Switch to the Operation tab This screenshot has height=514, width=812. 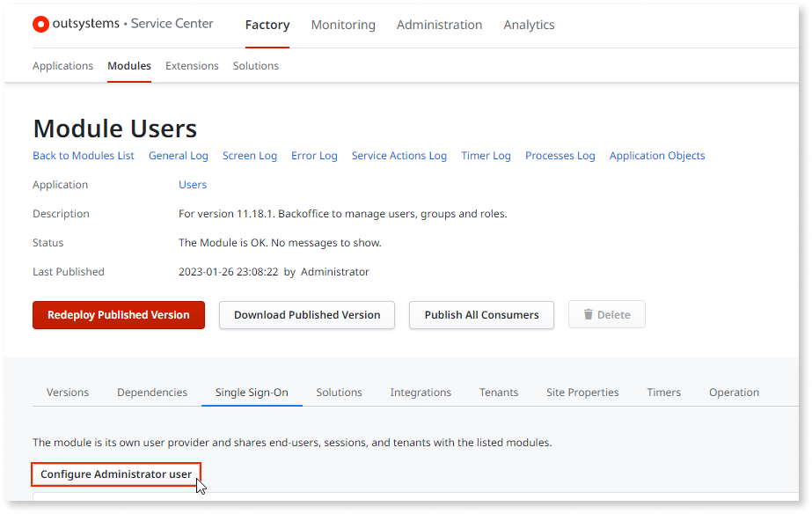pyautogui.click(x=735, y=393)
